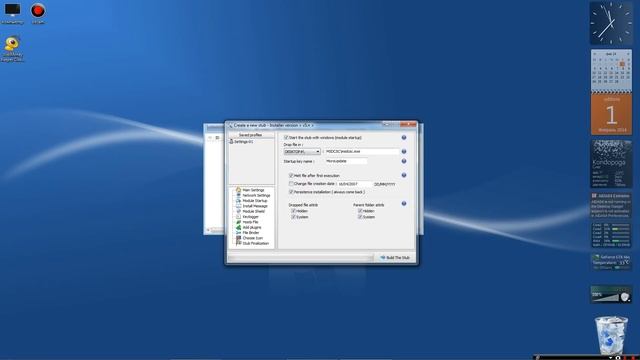Click help icon beside folder attributes
This screenshot has height=360, width=640.
pyautogui.click(x=404, y=203)
